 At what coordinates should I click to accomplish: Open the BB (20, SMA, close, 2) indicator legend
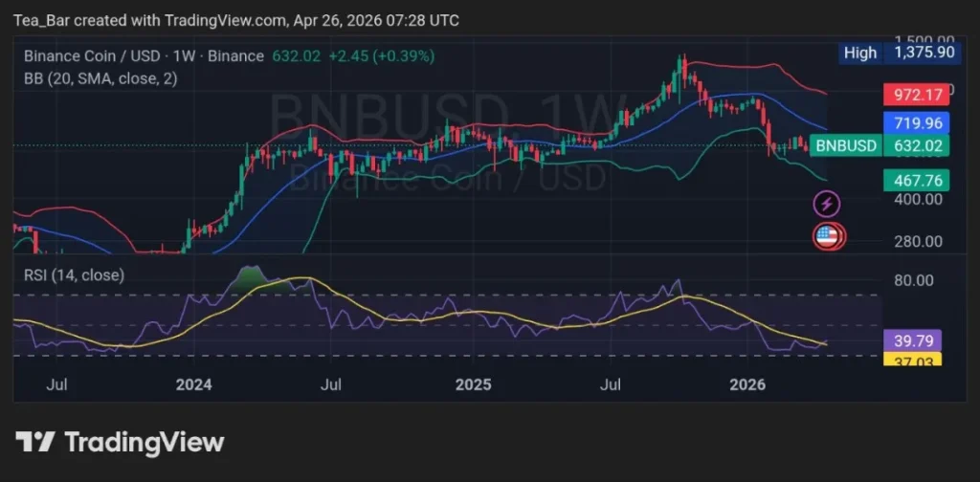[100, 78]
